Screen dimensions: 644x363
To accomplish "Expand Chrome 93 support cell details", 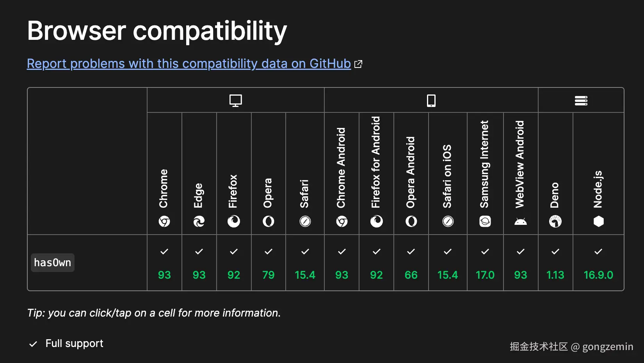I will (164, 263).
